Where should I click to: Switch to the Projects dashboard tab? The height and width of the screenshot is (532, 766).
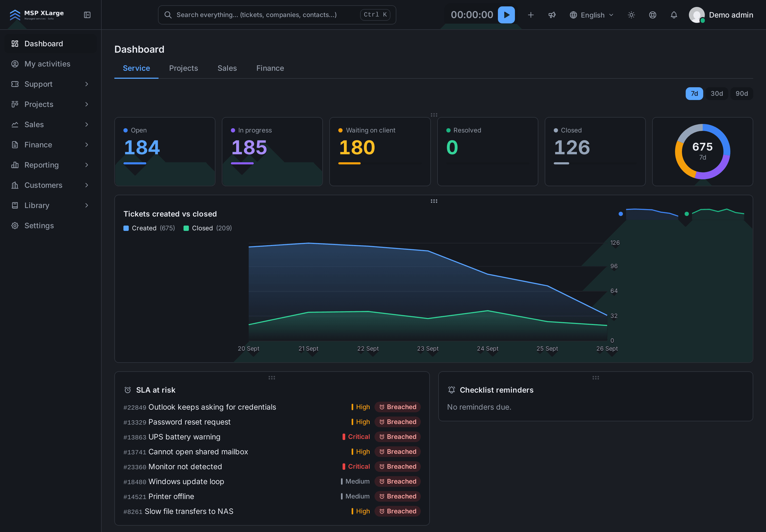[183, 68]
